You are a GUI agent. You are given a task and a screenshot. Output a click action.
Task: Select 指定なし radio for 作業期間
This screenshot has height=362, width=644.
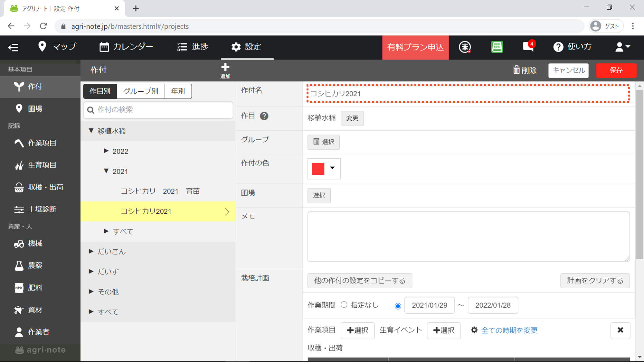[x=344, y=305]
